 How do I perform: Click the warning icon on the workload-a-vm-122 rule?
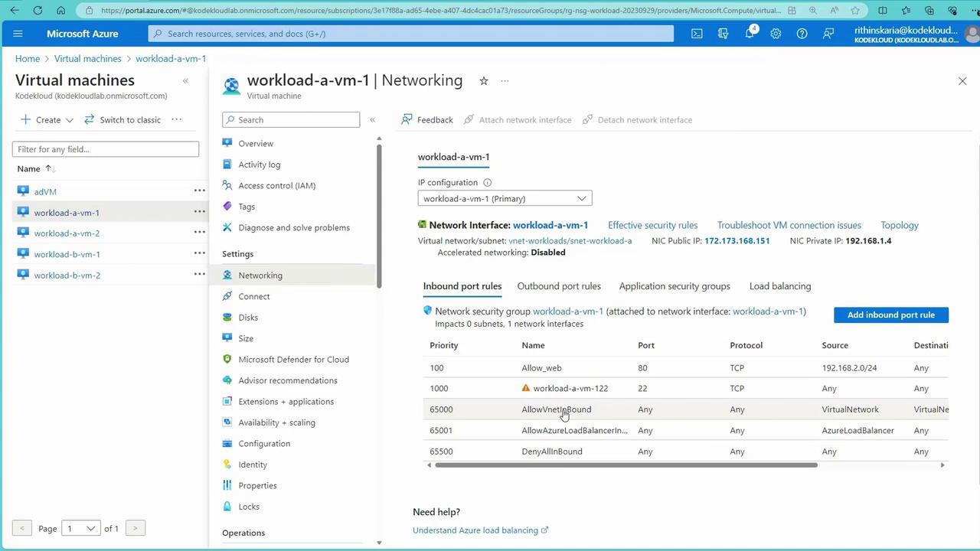click(x=526, y=388)
